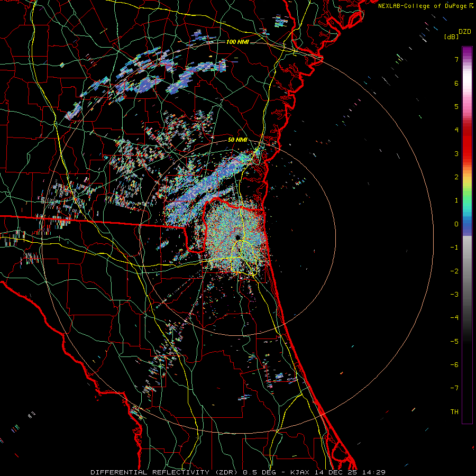Viewport: 476px width, 476px height.
Task: Click the 2 dB scale label
Action: pos(456,177)
